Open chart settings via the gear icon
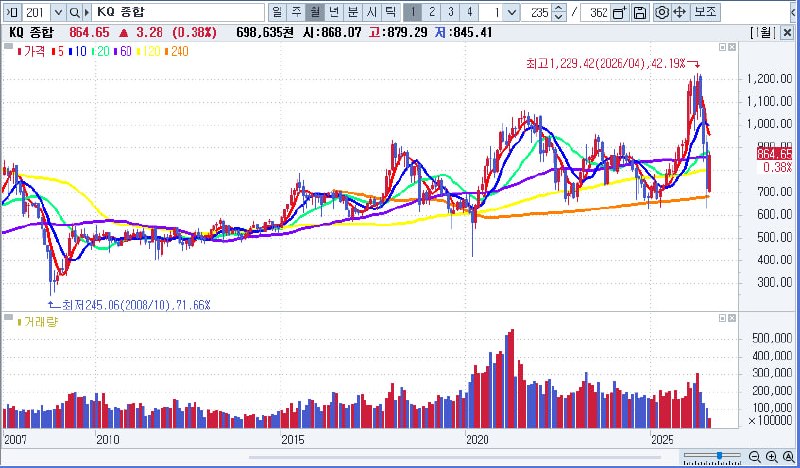The image size is (800, 468). (x=662, y=13)
